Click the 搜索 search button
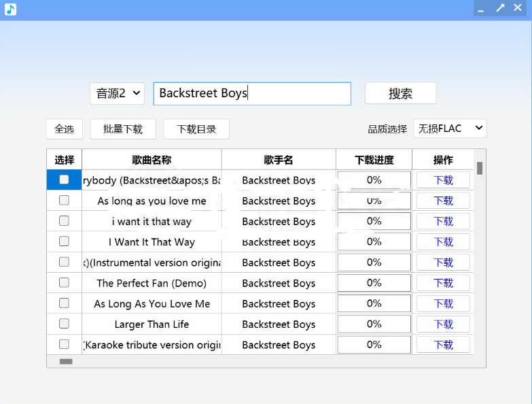The height and width of the screenshot is (404, 532). click(400, 93)
